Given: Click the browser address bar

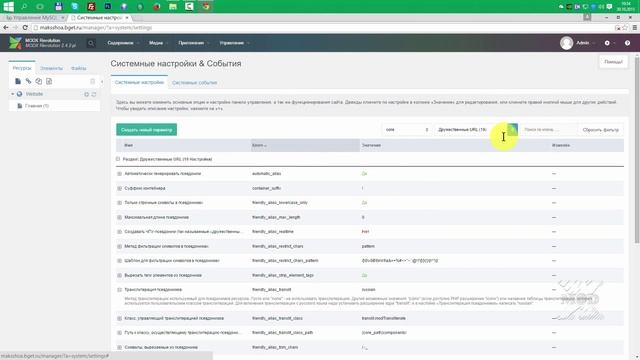Looking at the screenshot, I should [x=322, y=28].
